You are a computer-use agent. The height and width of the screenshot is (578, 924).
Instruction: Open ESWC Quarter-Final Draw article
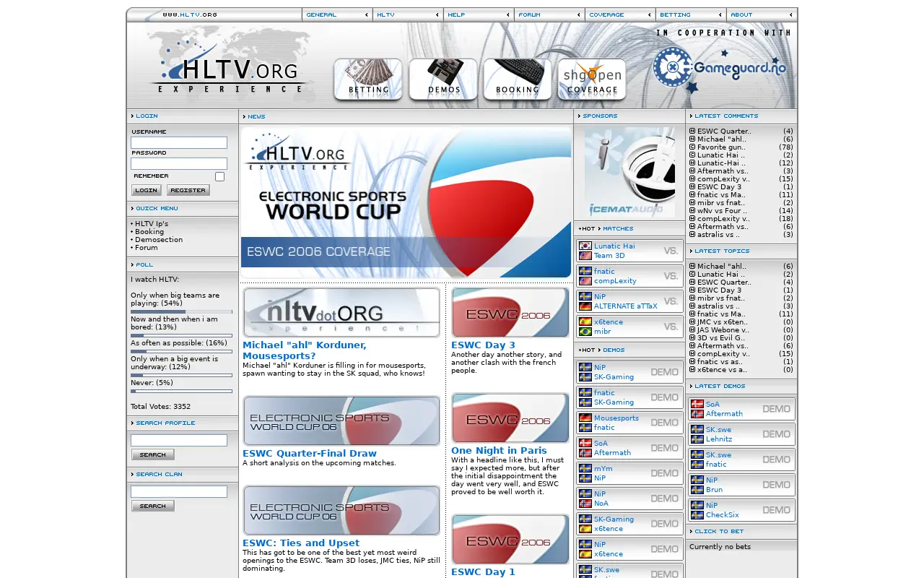click(310, 454)
